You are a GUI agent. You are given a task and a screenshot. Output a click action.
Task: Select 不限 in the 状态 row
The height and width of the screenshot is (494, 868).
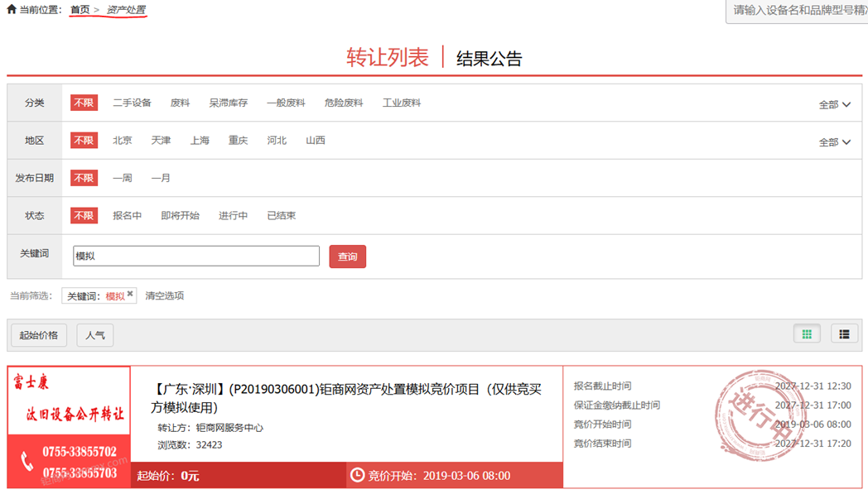(x=84, y=216)
